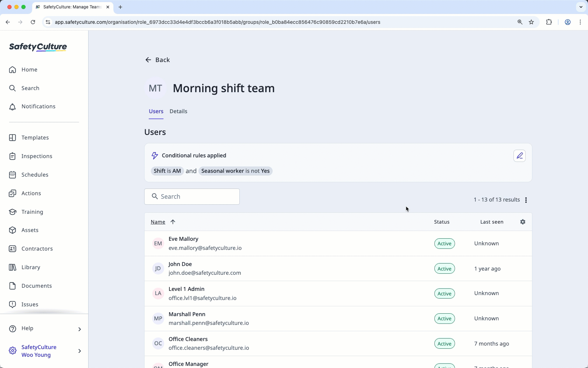Image resolution: width=588 pixels, height=368 pixels.
Task: Click Active status badge for John Doe
Action: (444, 269)
